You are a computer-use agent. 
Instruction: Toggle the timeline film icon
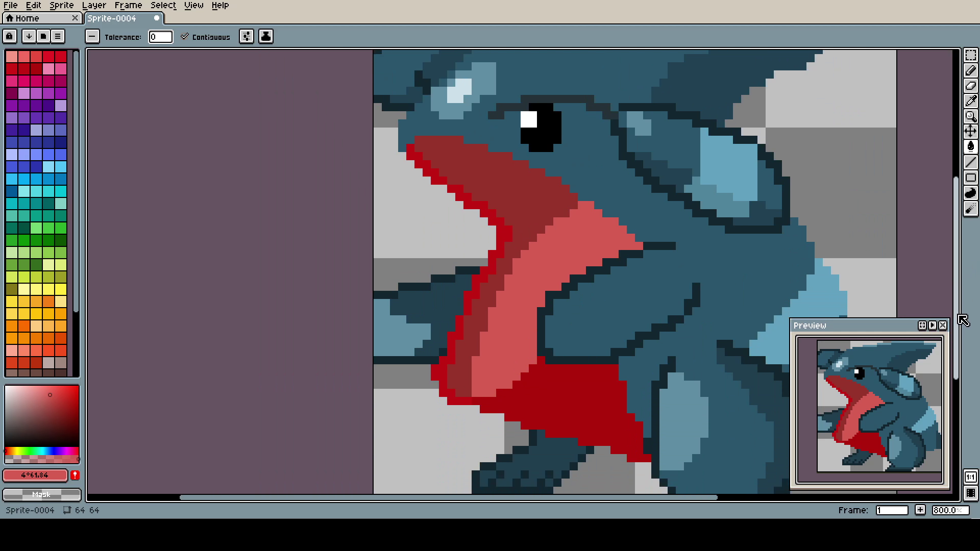click(970, 493)
